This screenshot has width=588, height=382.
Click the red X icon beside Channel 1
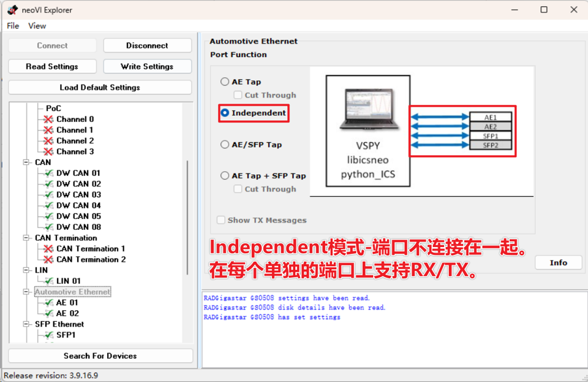click(48, 130)
